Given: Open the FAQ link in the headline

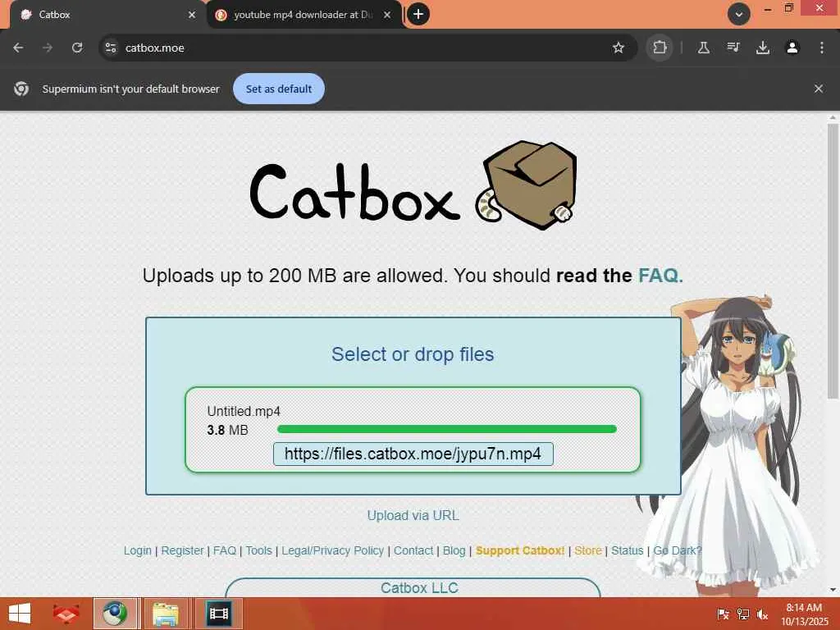Looking at the screenshot, I should point(660,276).
